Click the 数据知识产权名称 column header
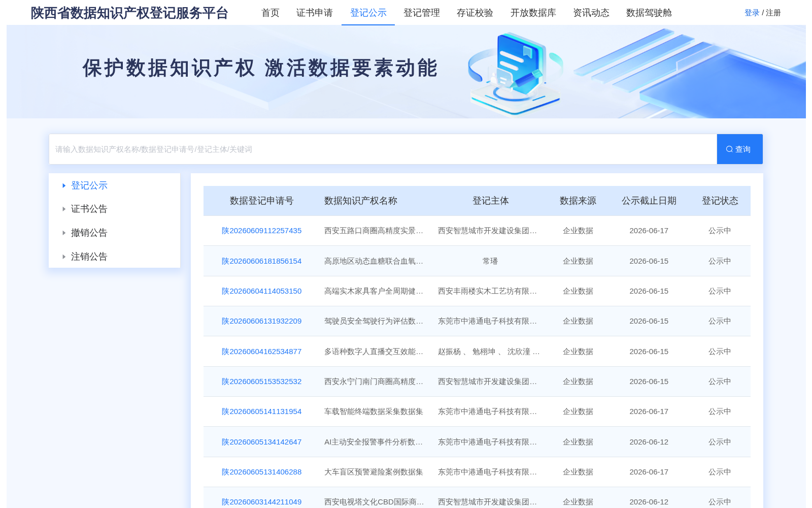 [361, 201]
